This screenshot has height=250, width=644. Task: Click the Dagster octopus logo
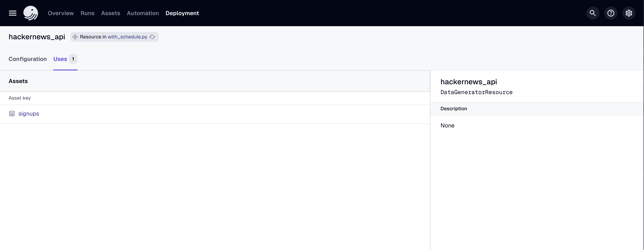click(30, 13)
